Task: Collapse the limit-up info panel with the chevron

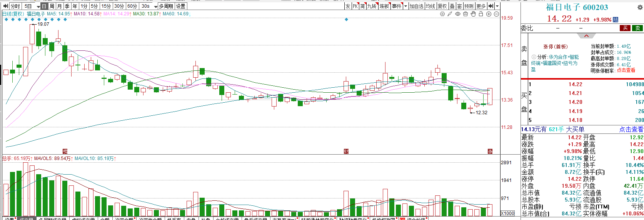Action: [586, 36]
